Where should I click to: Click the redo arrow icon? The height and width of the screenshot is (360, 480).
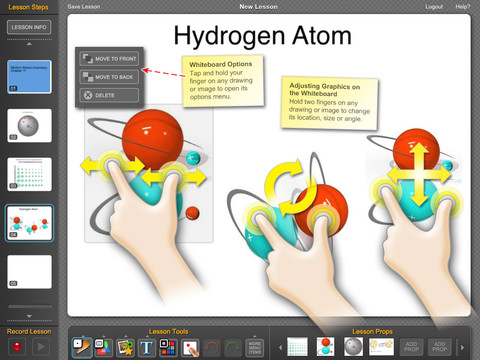[233, 347]
